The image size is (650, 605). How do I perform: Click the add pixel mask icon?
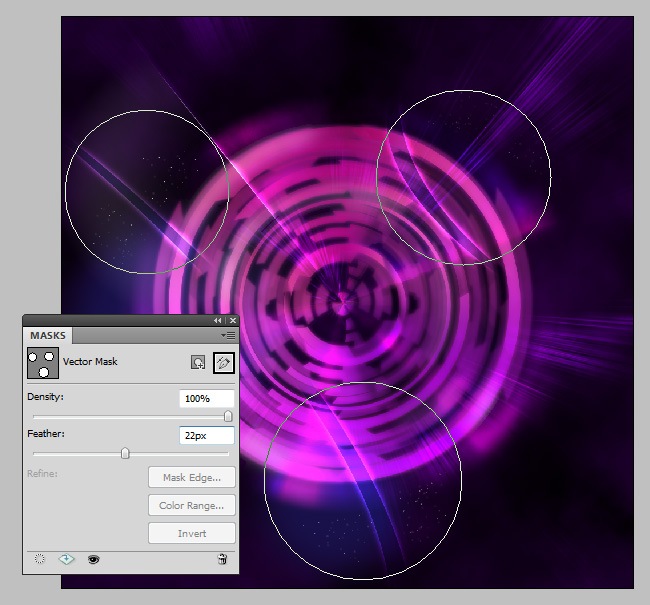199,362
